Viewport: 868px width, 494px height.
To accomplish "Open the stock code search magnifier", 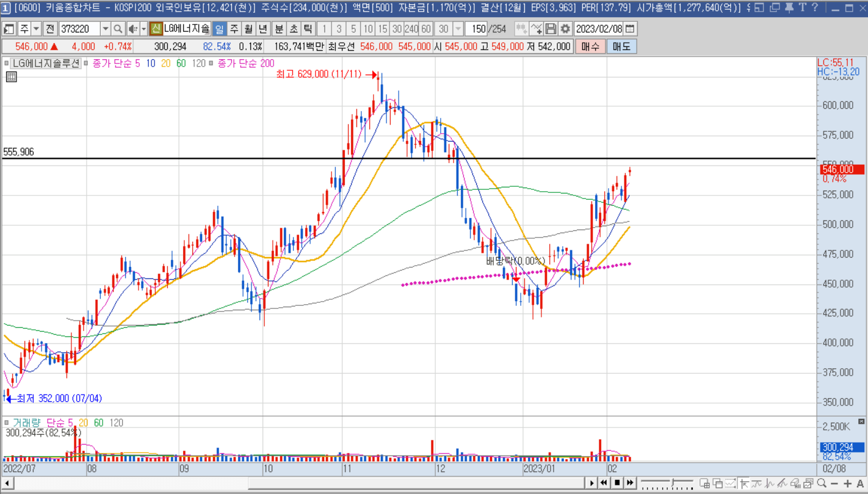I will click(117, 29).
